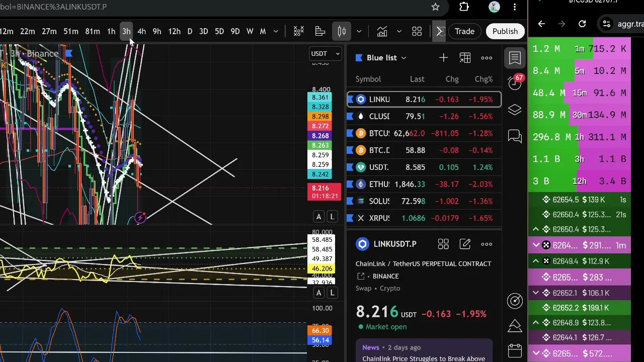Open the object tree layers icon

[x=515, y=110]
